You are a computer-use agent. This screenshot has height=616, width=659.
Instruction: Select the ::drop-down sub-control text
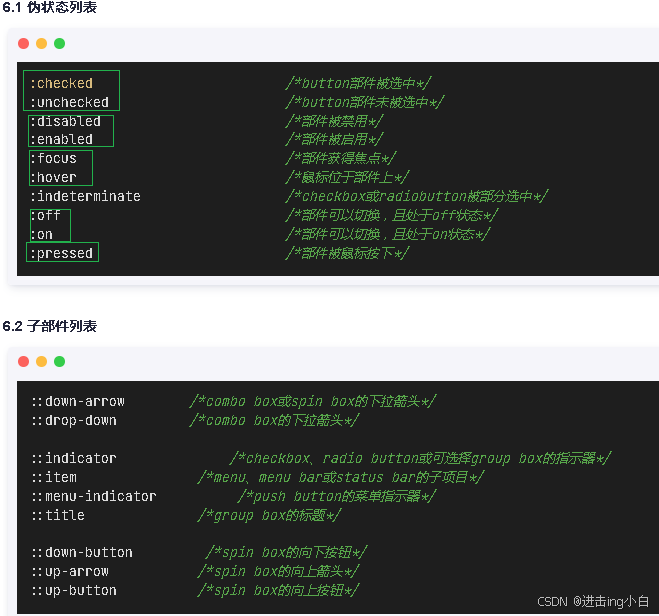tap(74, 420)
